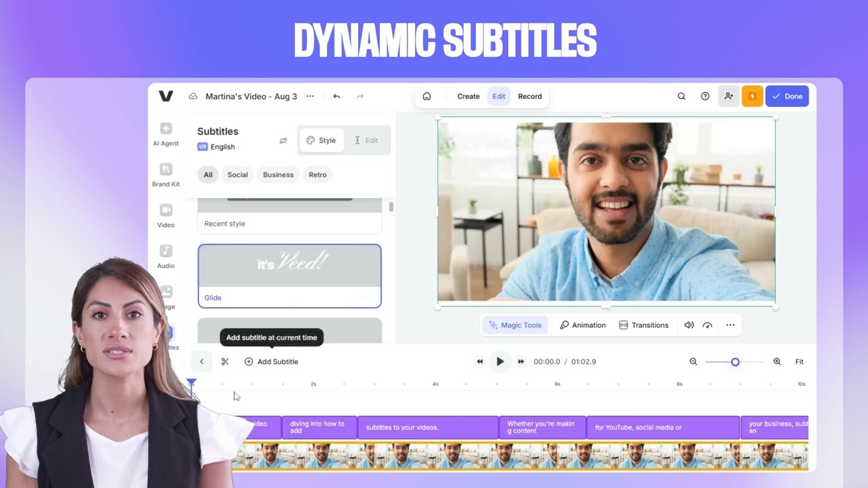Open the Record mode
The image size is (868, 488).
530,96
